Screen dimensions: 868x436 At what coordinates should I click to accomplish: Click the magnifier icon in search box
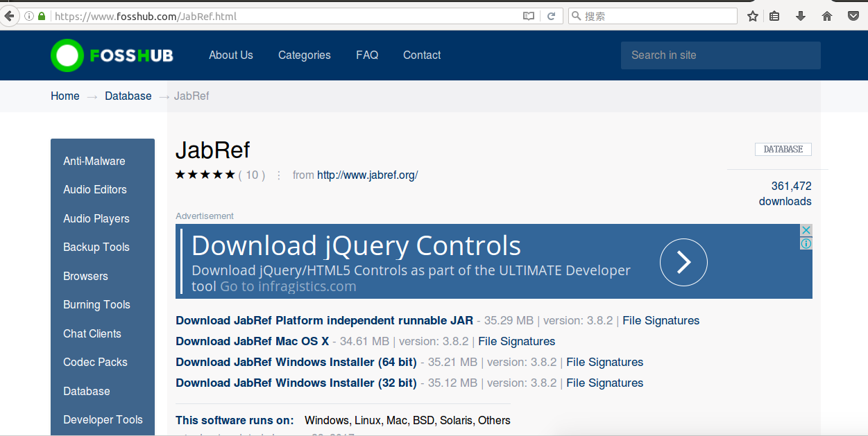click(x=576, y=16)
